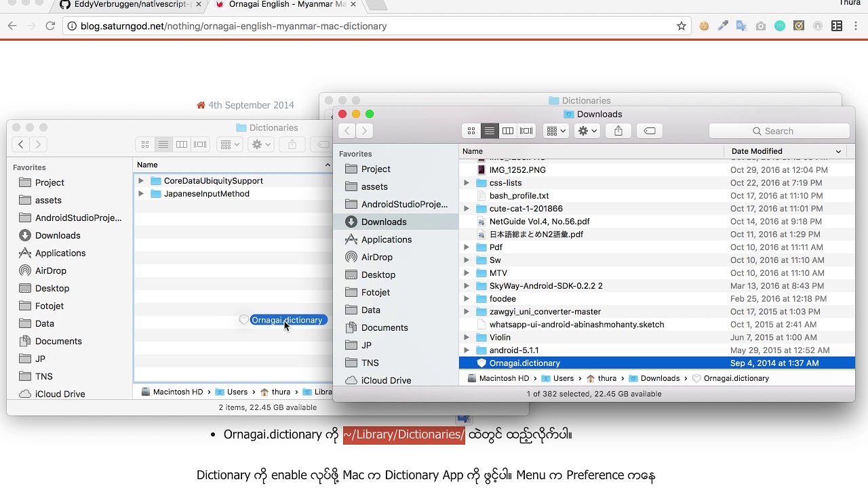868x488 pixels.
Task: Switch to Ornagai English-Myanmar tab
Action: pos(288,5)
